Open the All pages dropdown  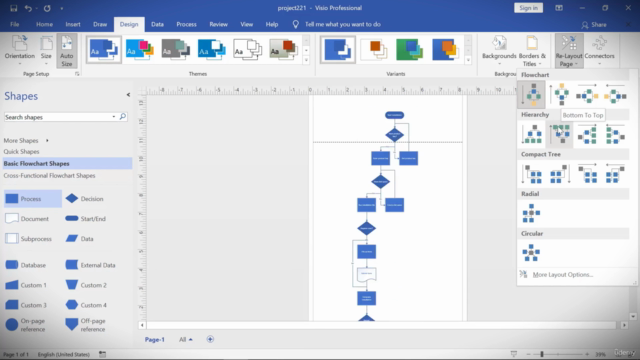coord(185,339)
